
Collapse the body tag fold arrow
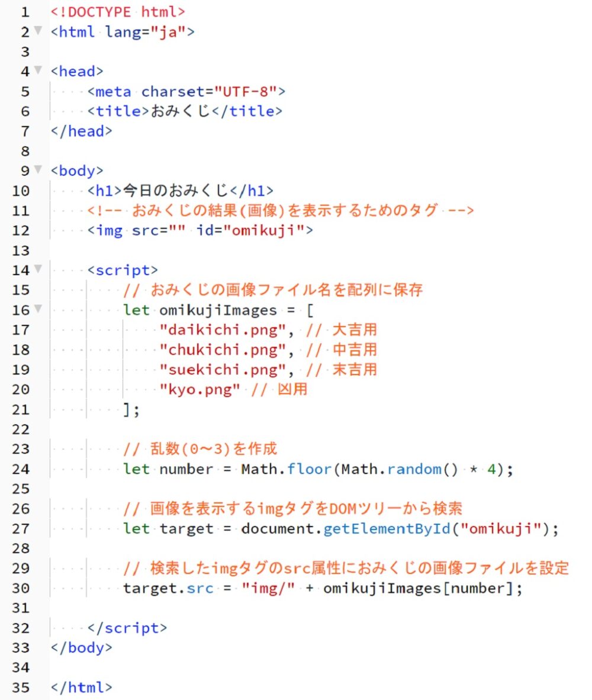tap(38, 170)
